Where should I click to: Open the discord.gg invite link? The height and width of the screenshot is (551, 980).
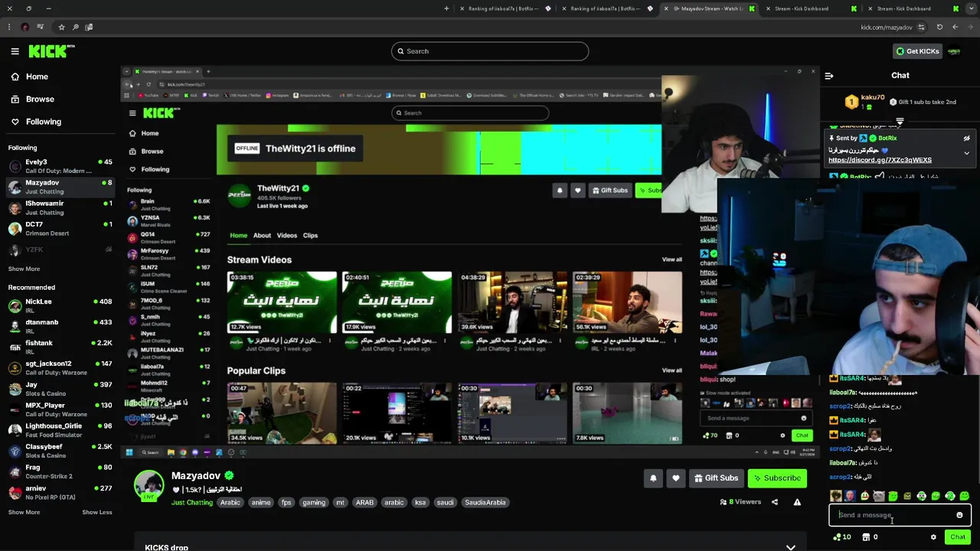click(x=880, y=160)
